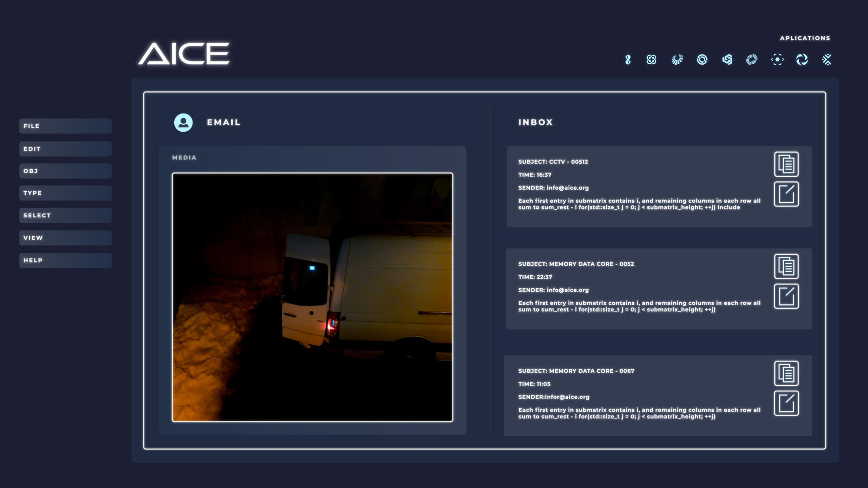Image resolution: width=868 pixels, height=488 pixels.
Task: Open the TYPE menu in the sidebar
Action: click(65, 193)
